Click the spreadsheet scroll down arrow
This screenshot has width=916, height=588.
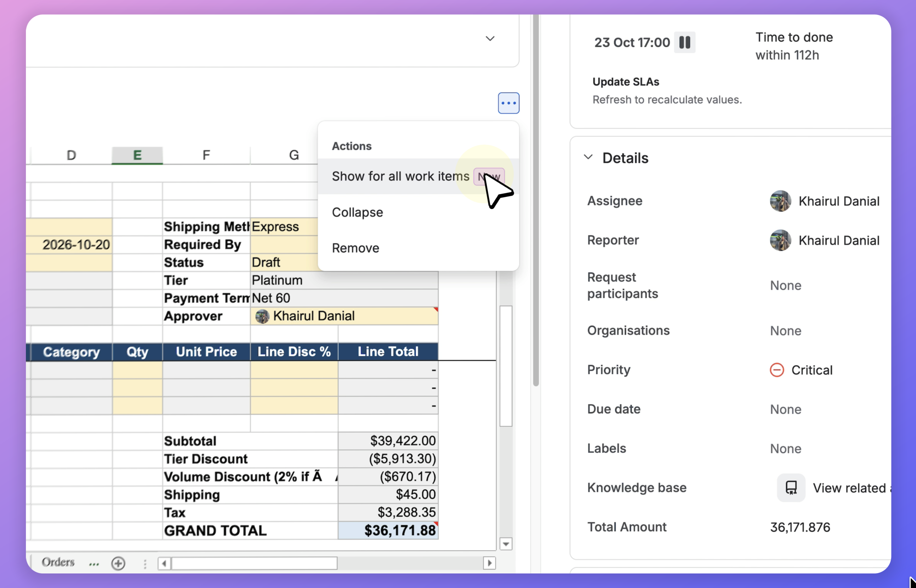point(506,544)
